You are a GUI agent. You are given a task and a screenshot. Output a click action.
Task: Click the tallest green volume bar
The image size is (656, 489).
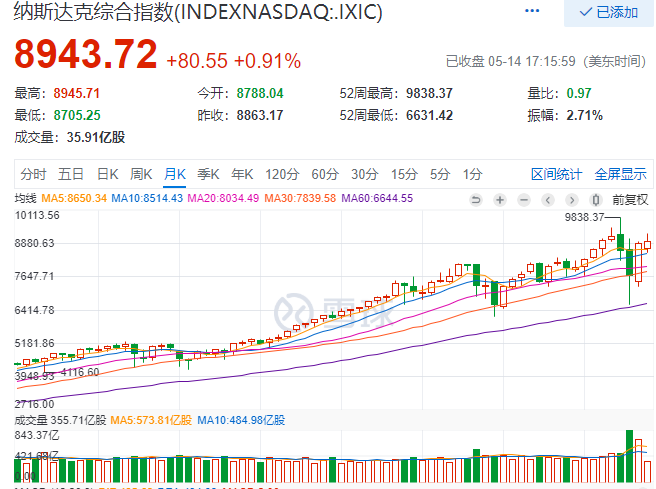[x=630, y=457]
